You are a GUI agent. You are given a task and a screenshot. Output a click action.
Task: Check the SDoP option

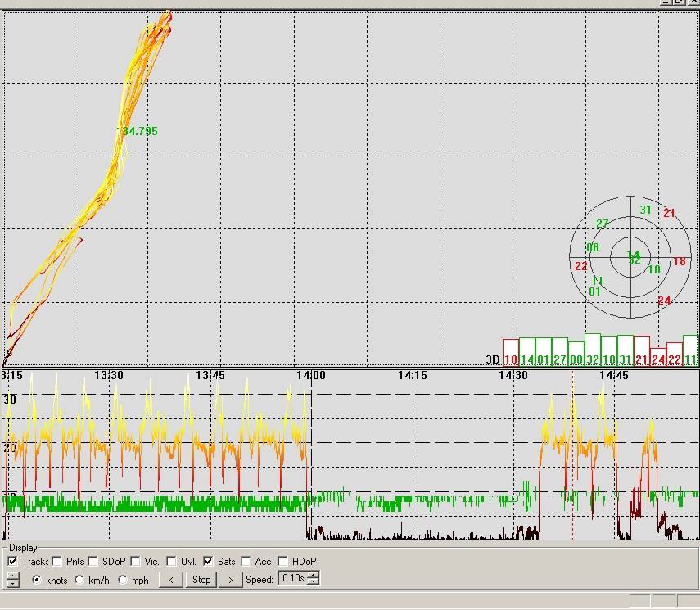pos(93,562)
